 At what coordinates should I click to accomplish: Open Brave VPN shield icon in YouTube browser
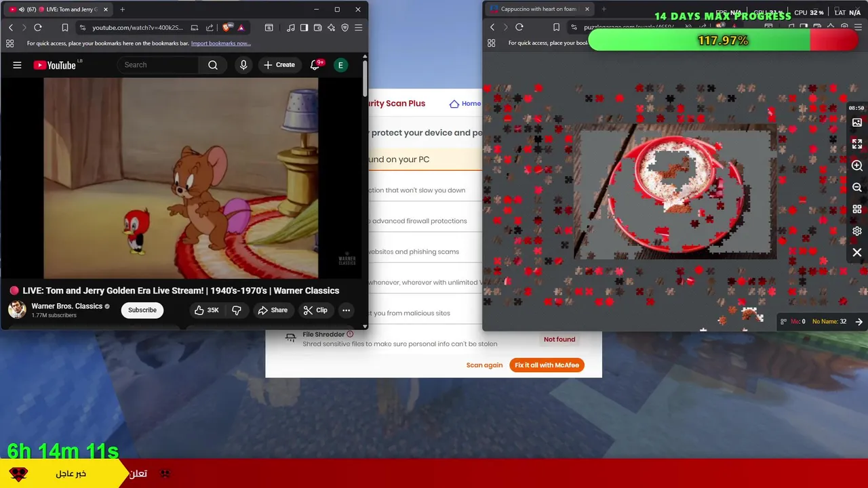pyautogui.click(x=344, y=28)
